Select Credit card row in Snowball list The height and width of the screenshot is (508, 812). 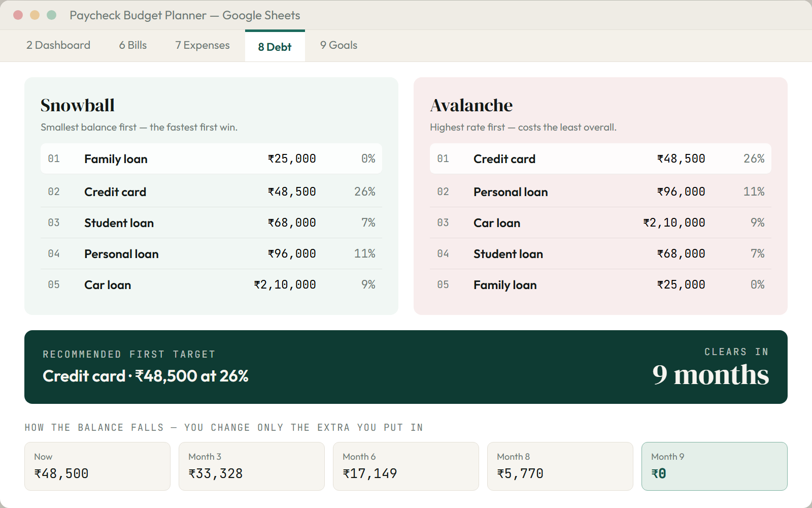(x=211, y=192)
